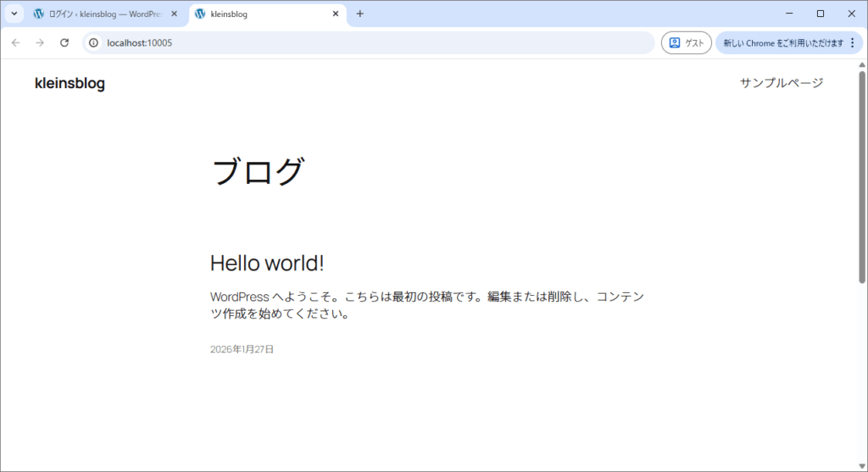Open a new tab with plus button
This screenshot has width=868, height=472.
coord(360,14)
